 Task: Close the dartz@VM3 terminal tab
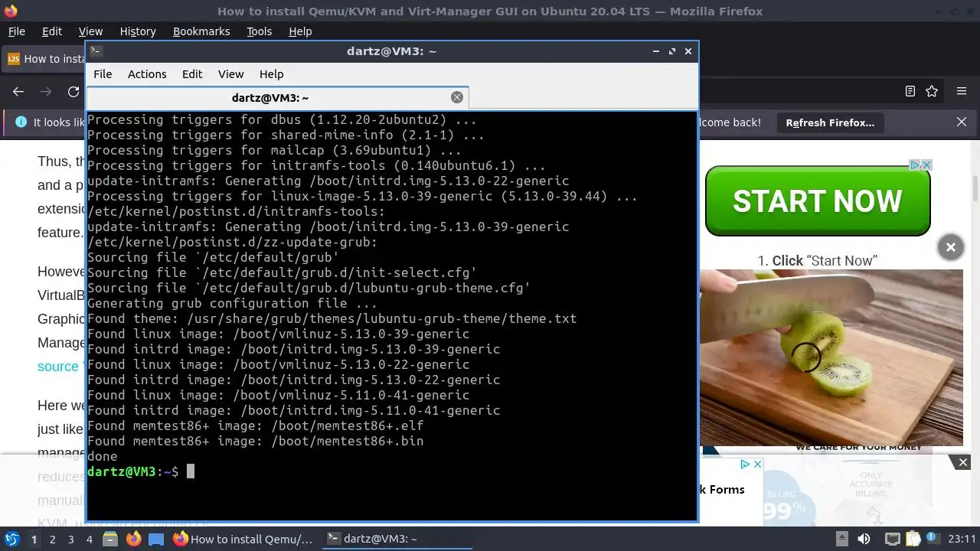[x=457, y=97]
